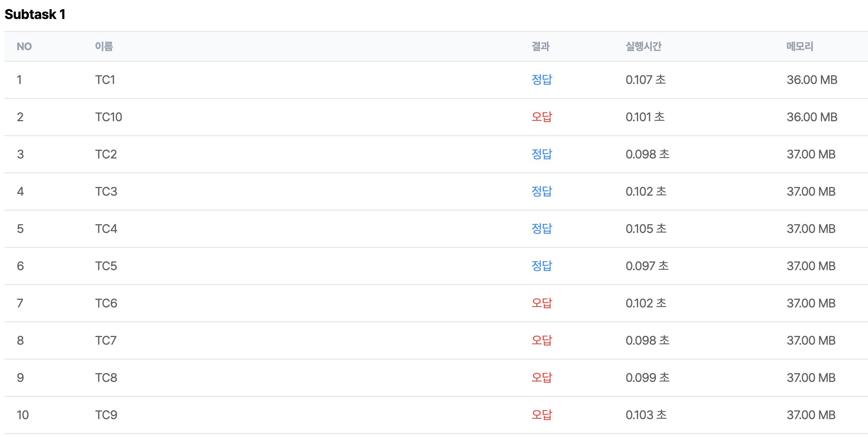Click the 메모리 column header
Screen dimensions: 868x437
800,46
